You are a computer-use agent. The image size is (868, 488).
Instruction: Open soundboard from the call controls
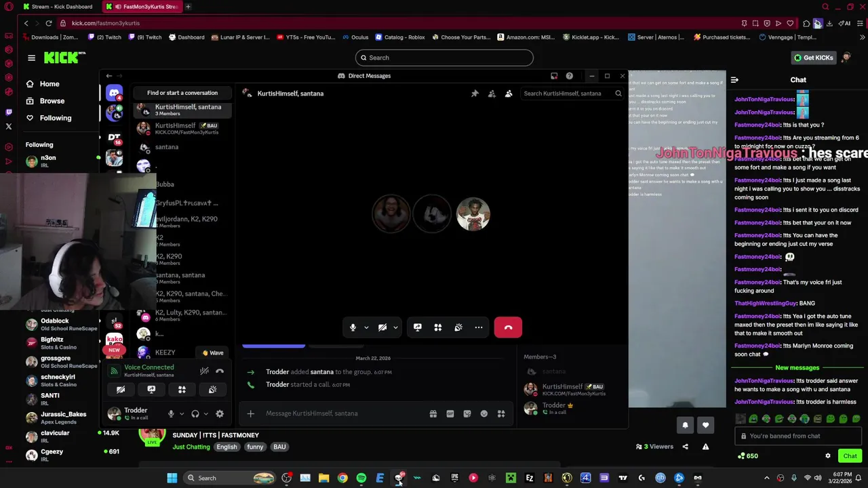click(458, 327)
